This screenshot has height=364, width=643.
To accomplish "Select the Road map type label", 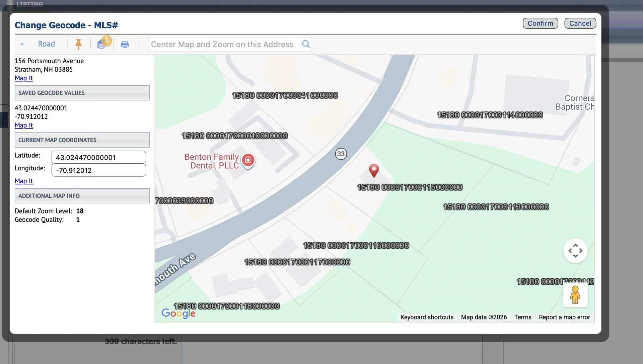I will point(46,44).
